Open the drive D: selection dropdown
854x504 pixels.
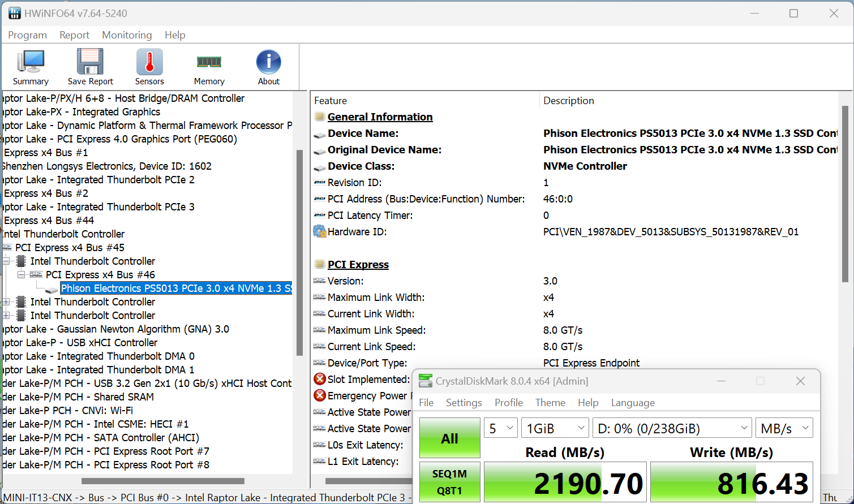(672, 428)
